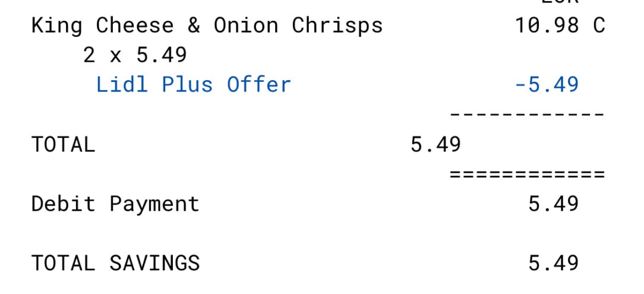Screen dimensions: 644x294
Task: Select the 2 x 5.49 quantity line
Action: 135,55
